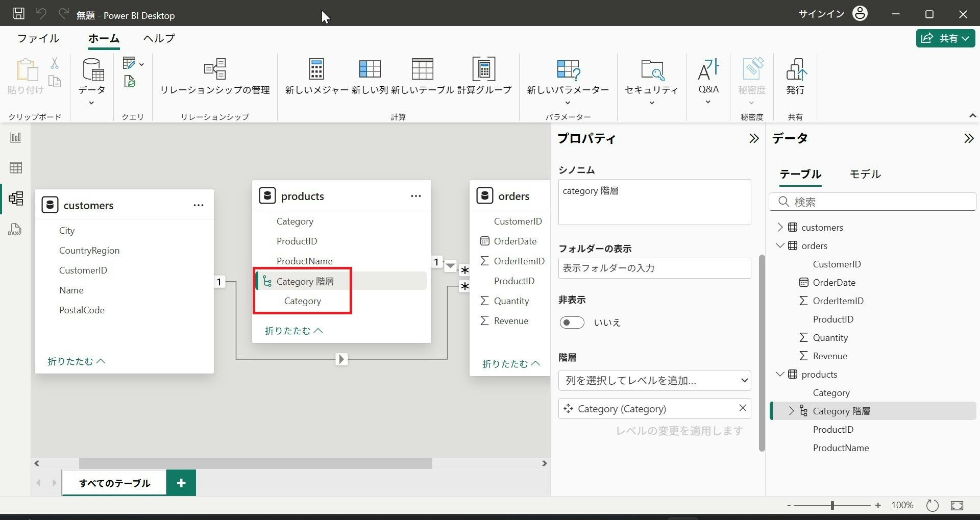Collapse the products table card (折りたたむ)
Image resolution: width=980 pixels, height=520 pixels.
tap(294, 331)
